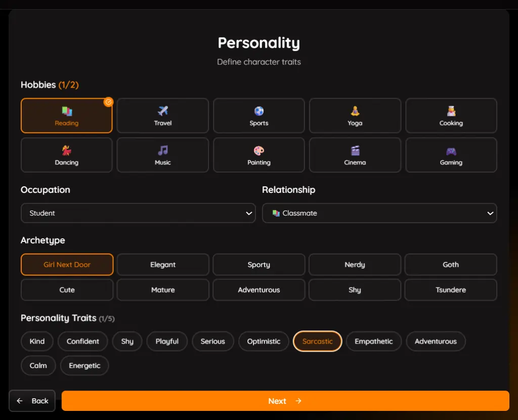This screenshot has width=518, height=420.
Task: Toggle the Confident trait chip
Action: point(82,342)
